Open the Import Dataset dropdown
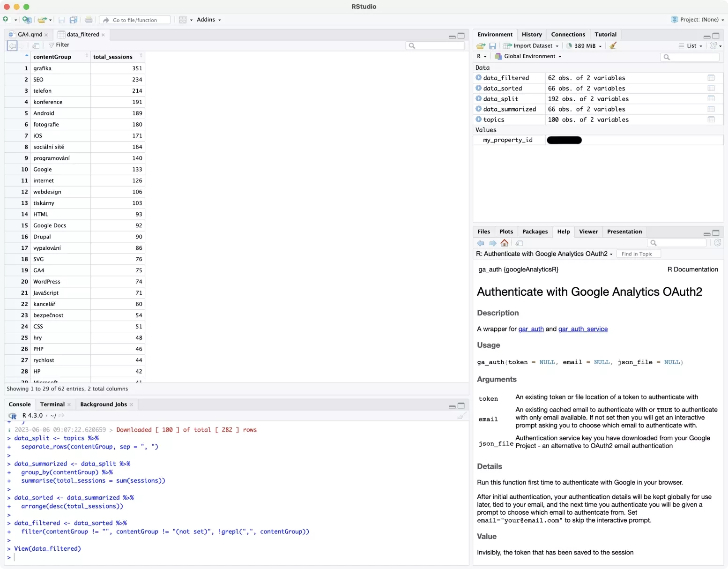Viewport: 728px width, 569px height. coord(531,46)
